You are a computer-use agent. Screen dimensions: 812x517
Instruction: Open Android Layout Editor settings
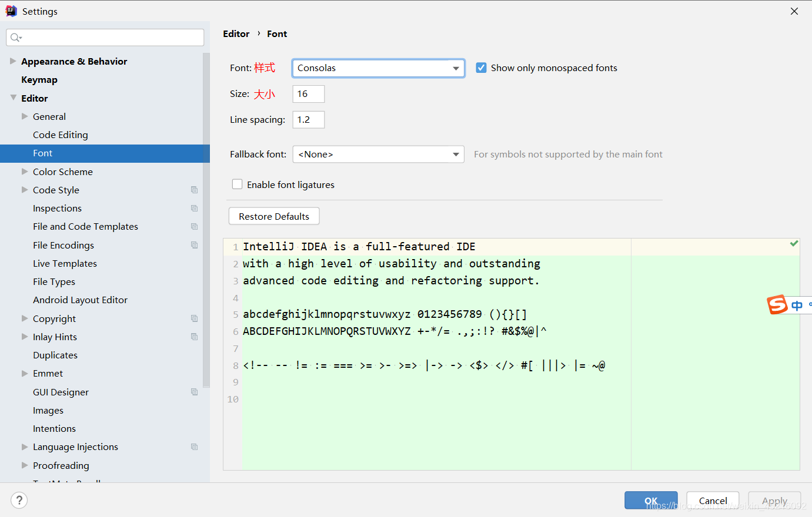pos(80,300)
